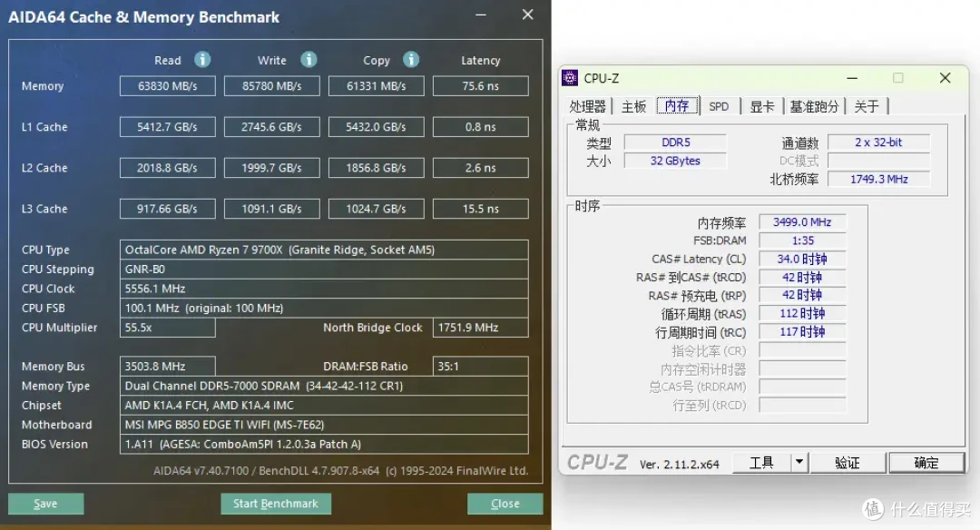
Task: Maximize the CPU-Z window
Action: tap(898, 78)
